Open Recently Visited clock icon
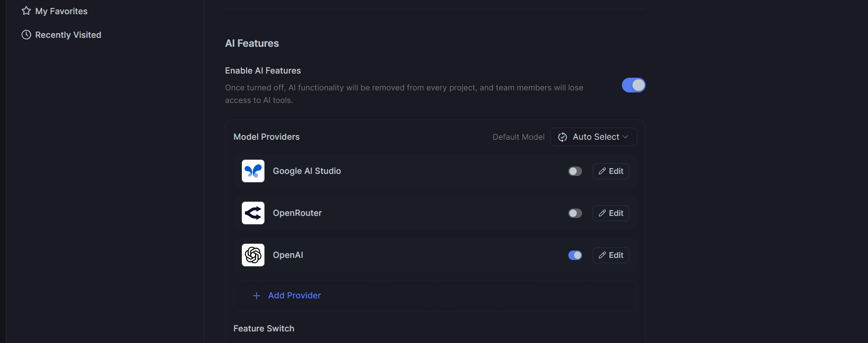 26,35
